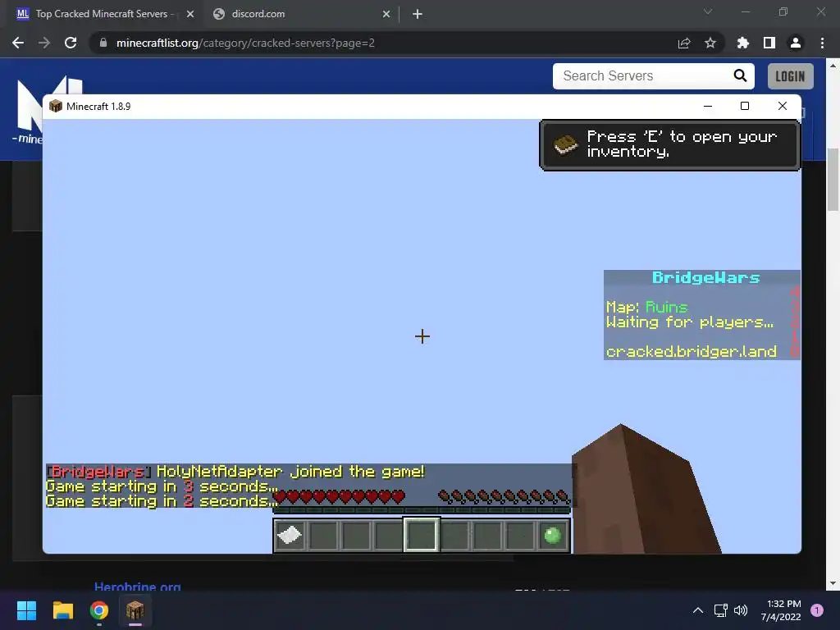Toggle Chrome side panel icon
This screenshot has height=630, width=840.
[x=769, y=43]
